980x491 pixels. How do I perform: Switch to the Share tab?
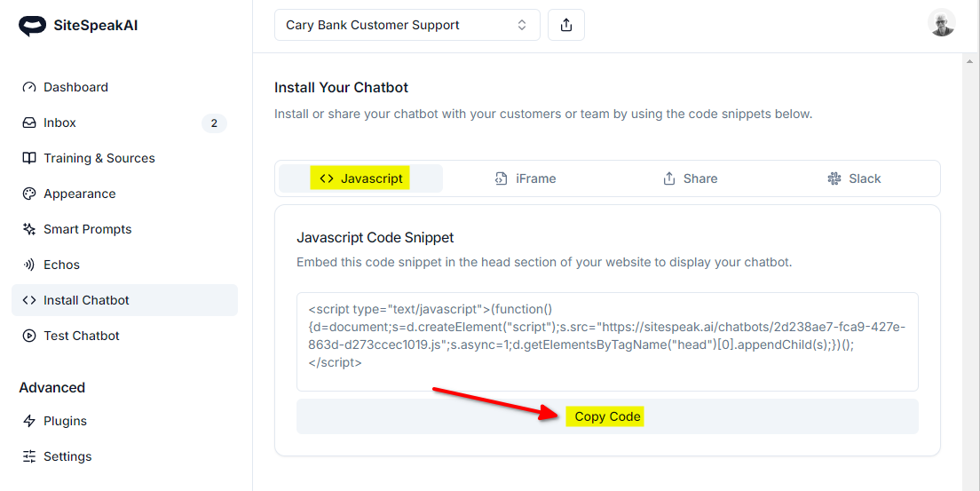click(x=690, y=178)
